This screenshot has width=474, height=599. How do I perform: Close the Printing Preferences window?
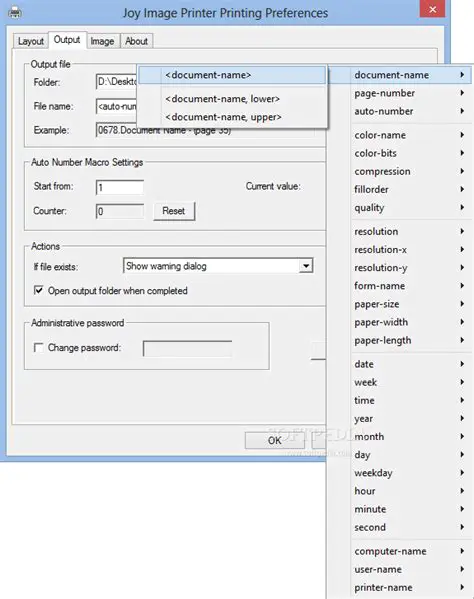click(x=432, y=9)
